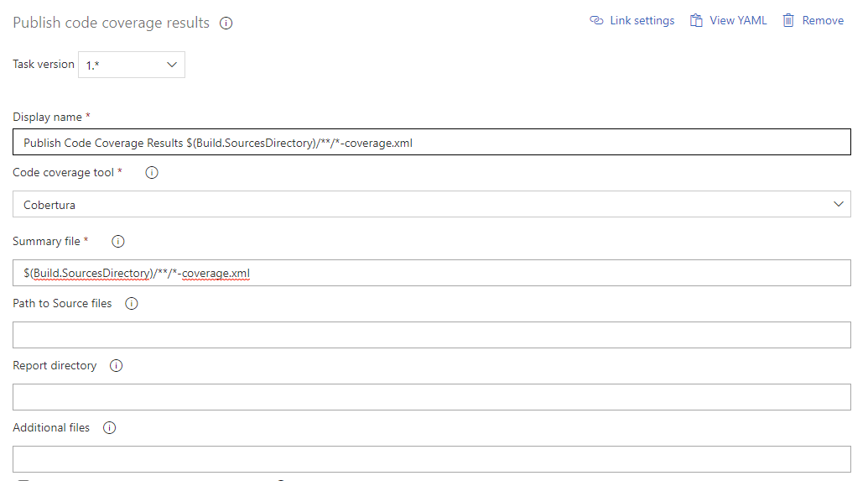
Task: Open the Code coverage tool Cobertura dropdown
Action: pos(432,205)
